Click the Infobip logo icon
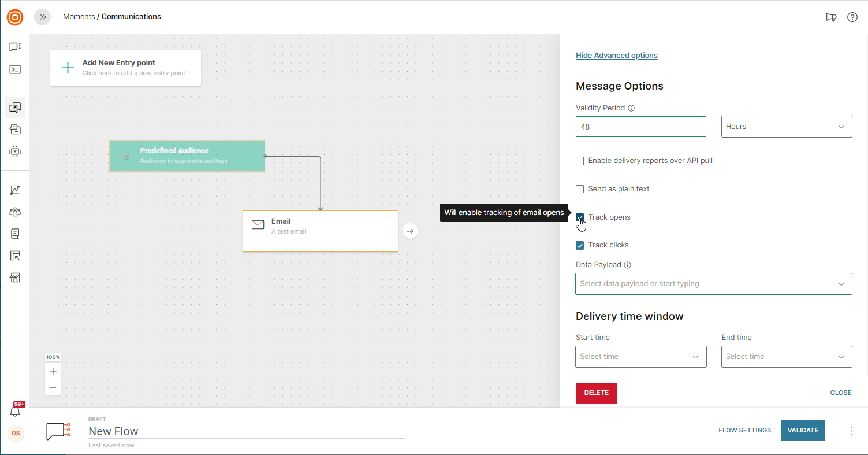 (15, 17)
